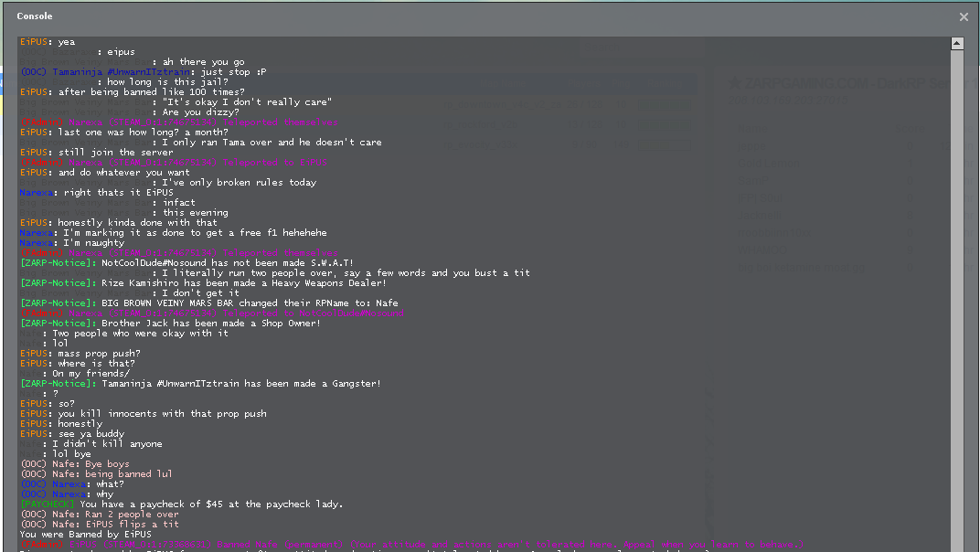The width and height of the screenshot is (980, 552).
Task: Select FAdmin line 'Teleported to NotCoolDude#Nosound'
Action: (x=212, y=313)
